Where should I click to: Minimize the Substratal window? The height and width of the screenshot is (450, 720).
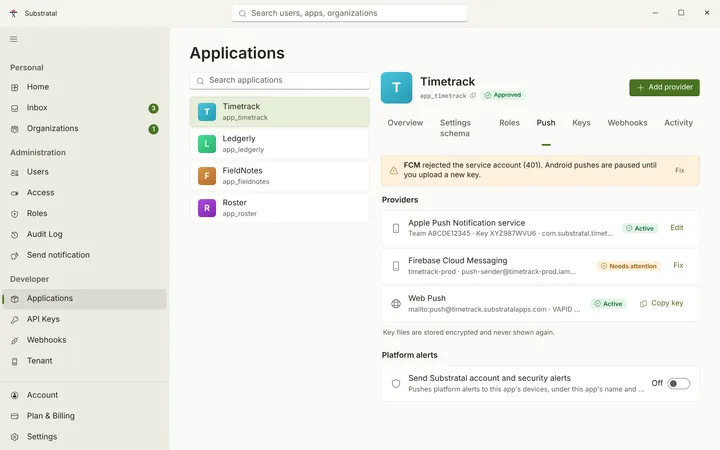click(655, 13)
